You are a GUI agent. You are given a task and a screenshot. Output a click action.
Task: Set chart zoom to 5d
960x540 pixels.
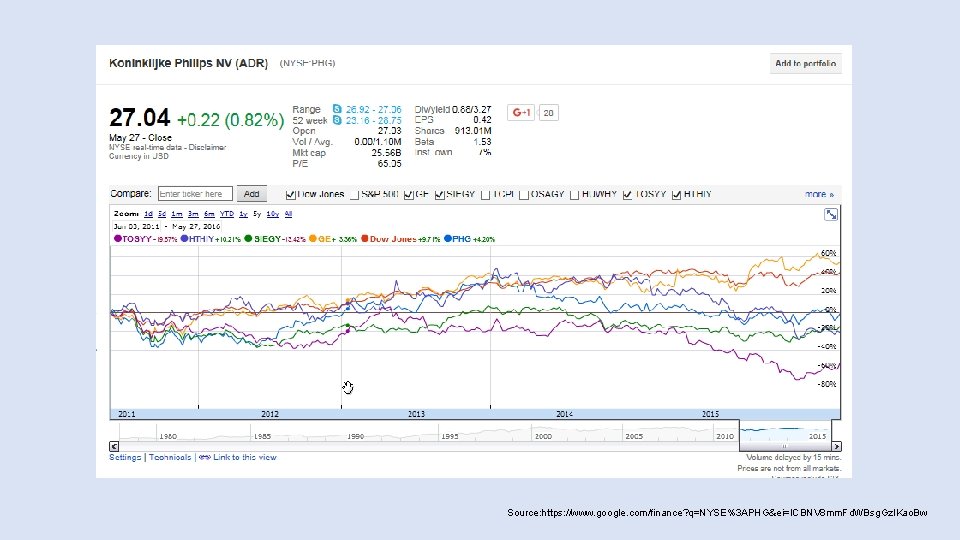pos(162,214)
